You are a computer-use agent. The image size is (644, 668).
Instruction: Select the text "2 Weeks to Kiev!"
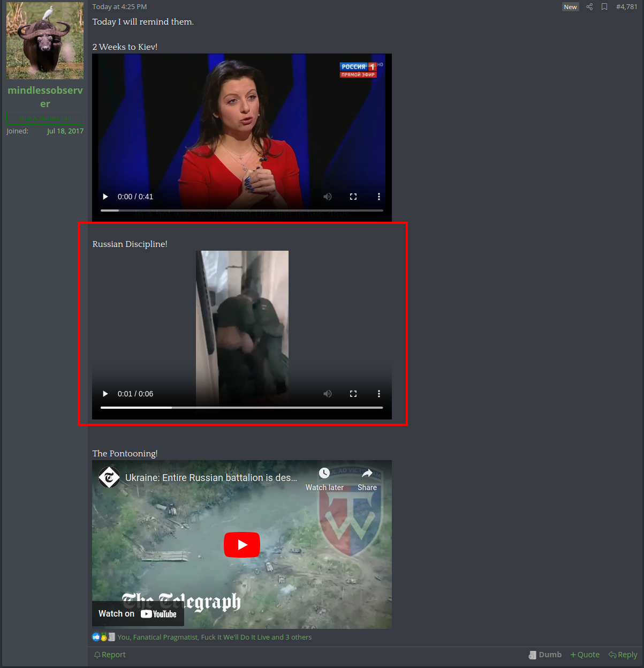coord(125,47)
